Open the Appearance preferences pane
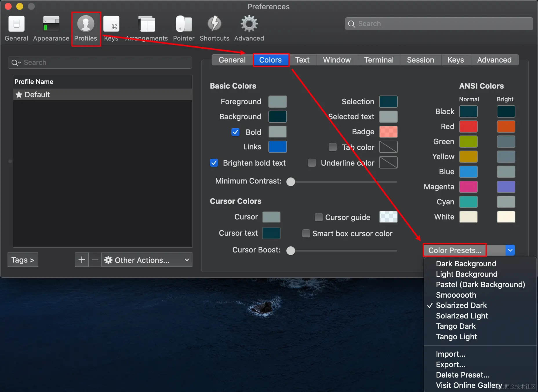 pyautogui.click(x=51, y=29)
